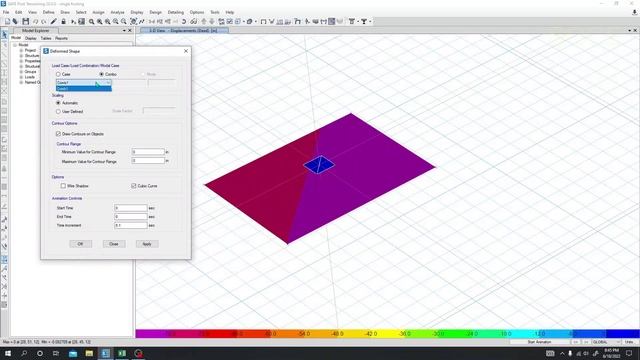Open the notification center icon
Viewport: 640px width, 360px height.
(629, 353)
